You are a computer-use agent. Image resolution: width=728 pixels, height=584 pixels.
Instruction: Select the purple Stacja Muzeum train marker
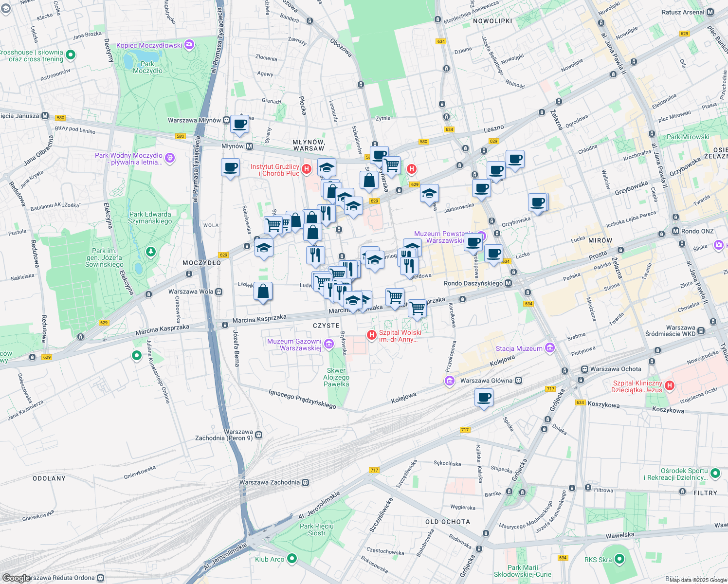coord(550,348)
